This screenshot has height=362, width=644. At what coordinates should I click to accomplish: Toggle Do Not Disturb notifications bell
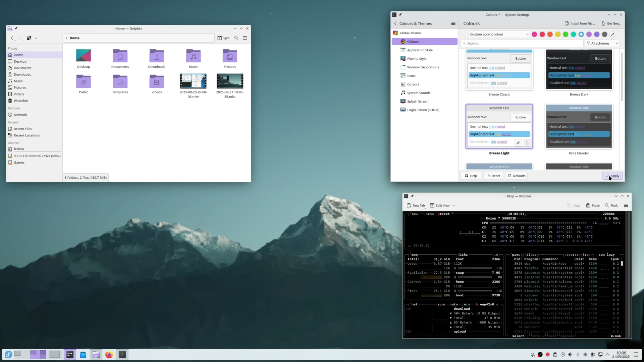tap(533, 355)
